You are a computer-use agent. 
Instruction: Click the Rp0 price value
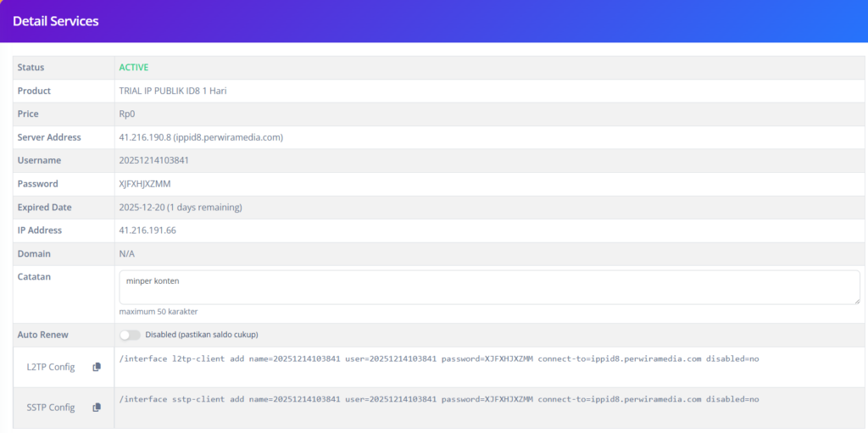[x=127, y=114]
